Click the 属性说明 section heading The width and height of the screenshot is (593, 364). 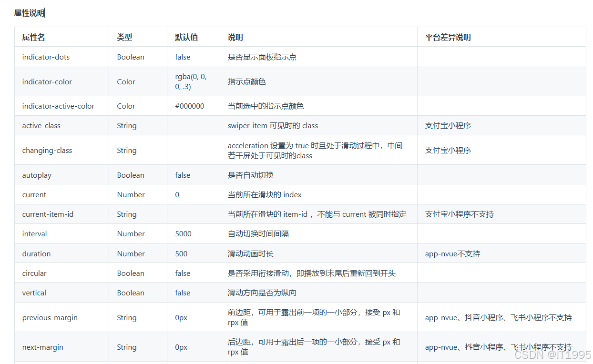tap(29, 13)
